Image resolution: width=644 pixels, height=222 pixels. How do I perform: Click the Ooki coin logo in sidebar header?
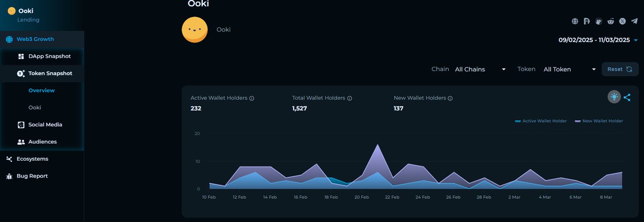(11, 11)
